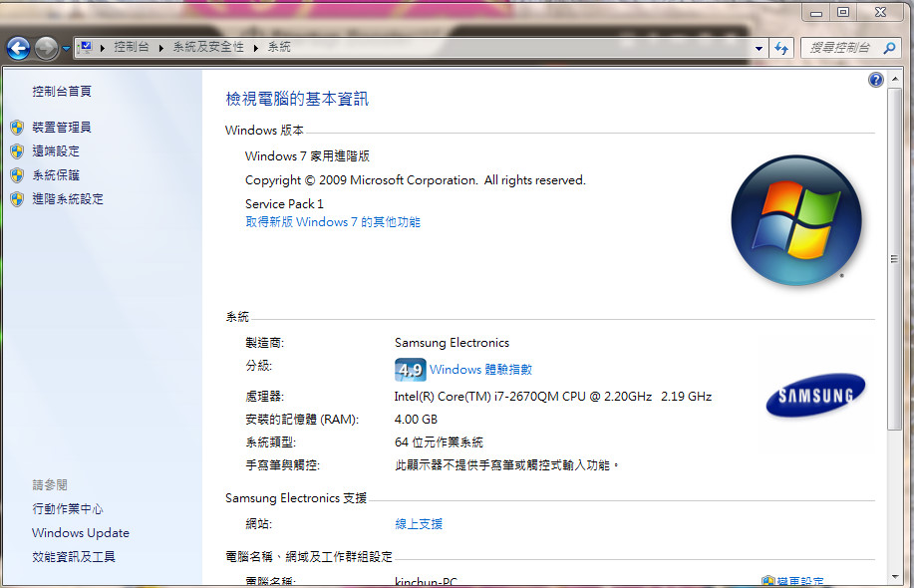The height and width of the screenshot is (588, 914).
Task: Click the scrollbar up arrow
Action: click(895, 79)
